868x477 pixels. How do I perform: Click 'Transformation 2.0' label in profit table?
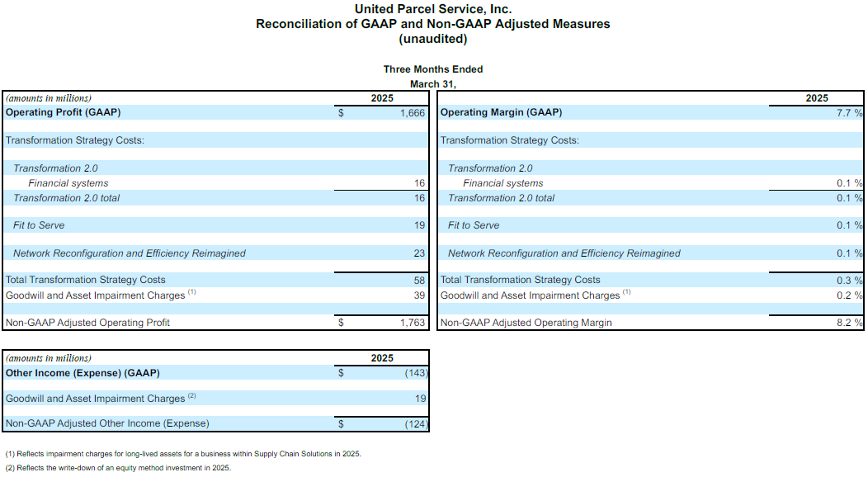55,168
